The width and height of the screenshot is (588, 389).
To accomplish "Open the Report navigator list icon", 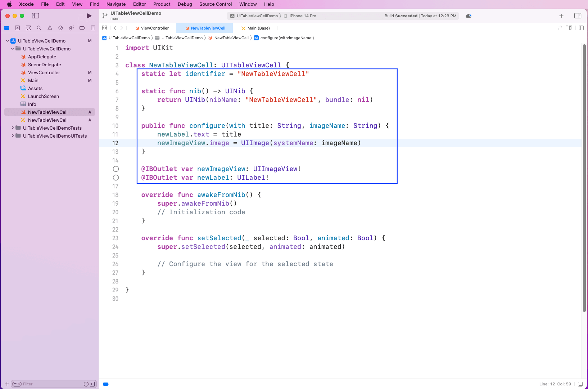I will (93, 28).
